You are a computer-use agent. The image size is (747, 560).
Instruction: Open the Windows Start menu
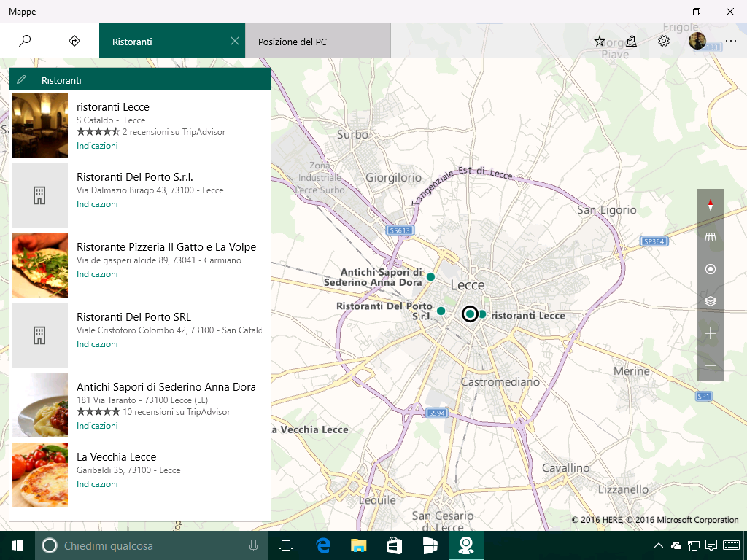click(18, 545)
